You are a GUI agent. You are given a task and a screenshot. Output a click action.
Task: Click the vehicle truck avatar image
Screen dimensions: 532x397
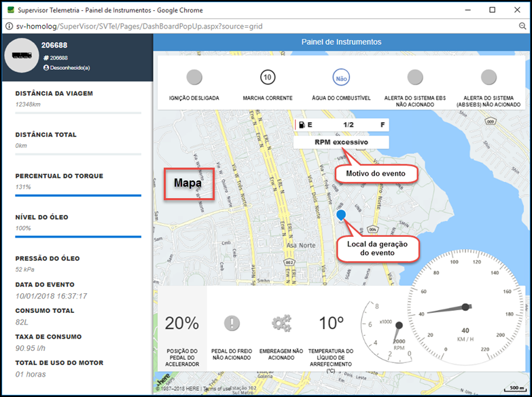(22, 55)
